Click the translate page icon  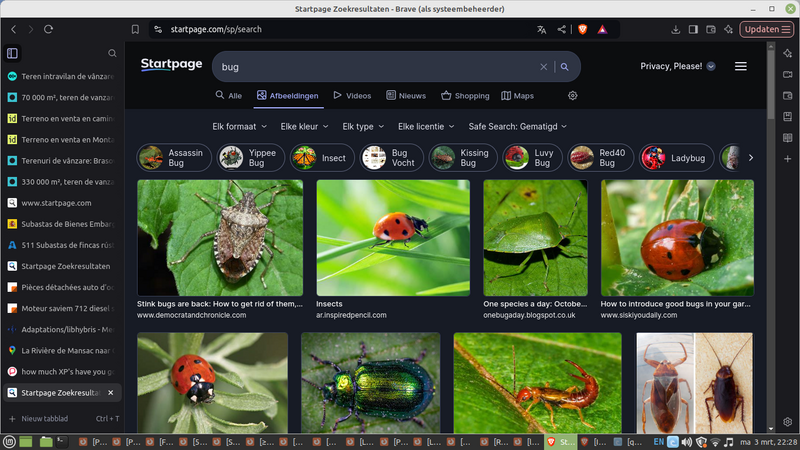(541, 30)
